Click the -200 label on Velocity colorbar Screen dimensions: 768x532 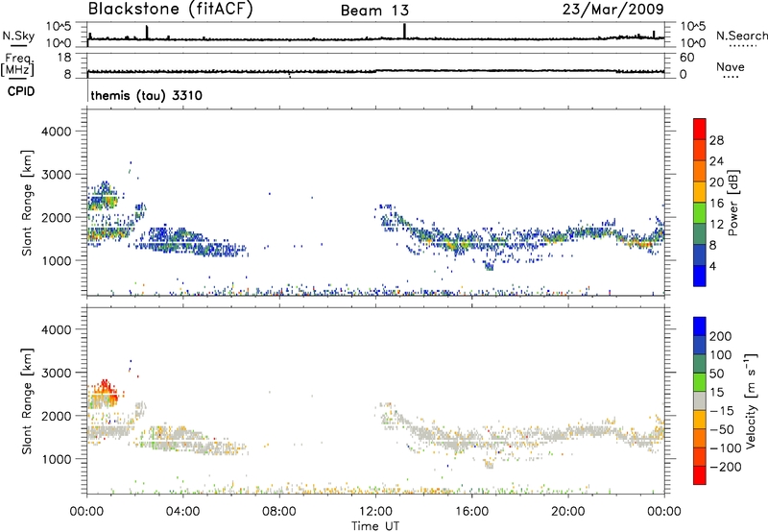pyautogui.click(x=725, y=467)
